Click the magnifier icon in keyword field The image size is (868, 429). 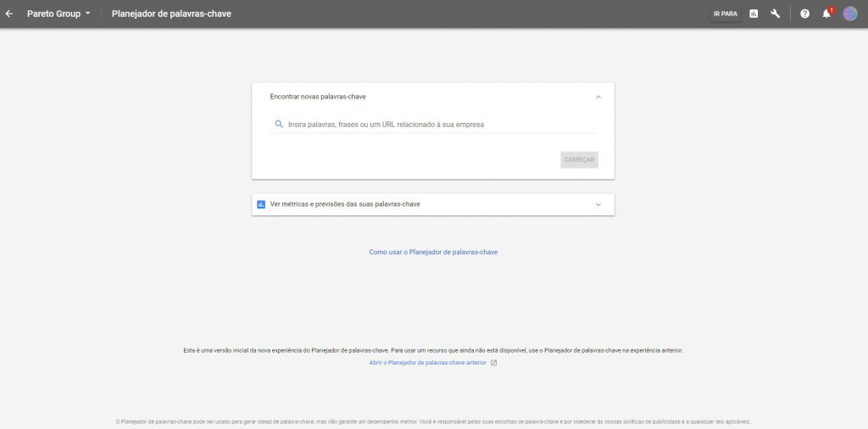coord(278,125)
